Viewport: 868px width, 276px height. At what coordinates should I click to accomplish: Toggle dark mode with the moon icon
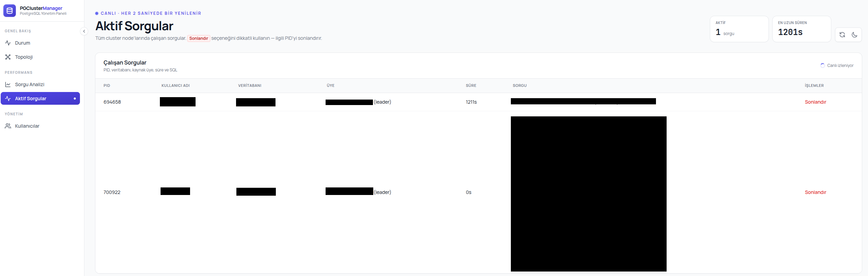coord(855,35)
